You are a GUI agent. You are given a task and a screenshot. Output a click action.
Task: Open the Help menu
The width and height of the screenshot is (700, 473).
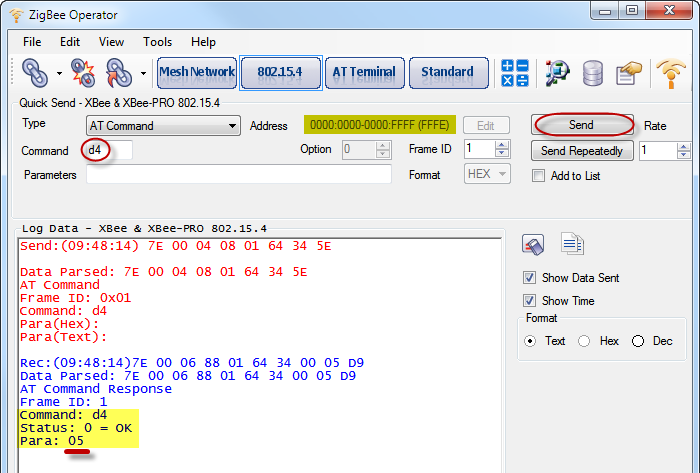203,42
